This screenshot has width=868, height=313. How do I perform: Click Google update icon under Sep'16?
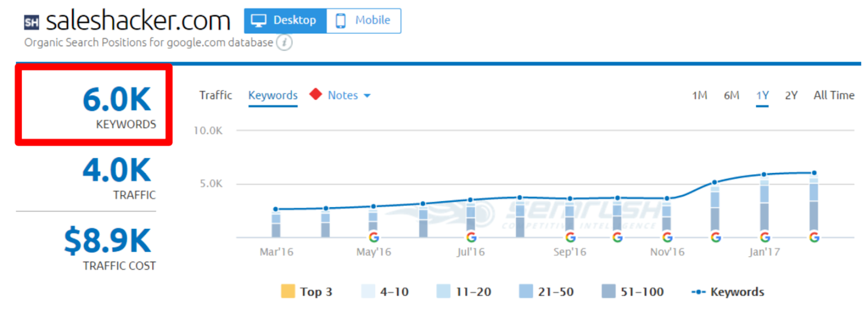[570, 238]
